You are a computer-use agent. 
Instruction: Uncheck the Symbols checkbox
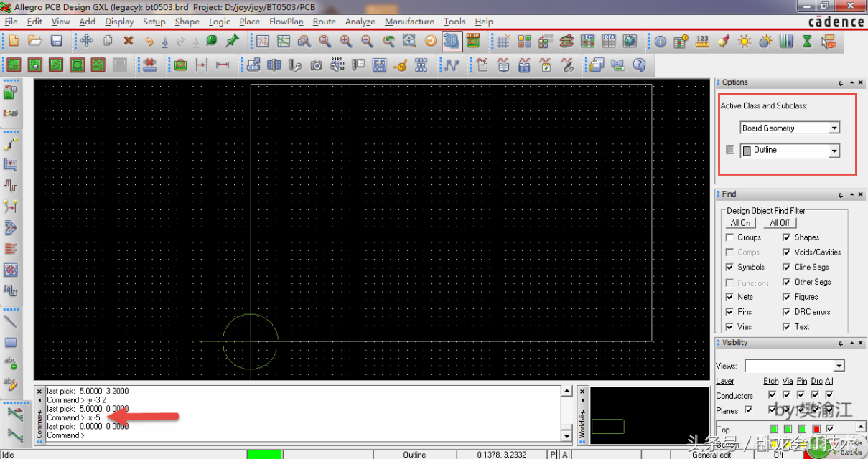[730, 267]
